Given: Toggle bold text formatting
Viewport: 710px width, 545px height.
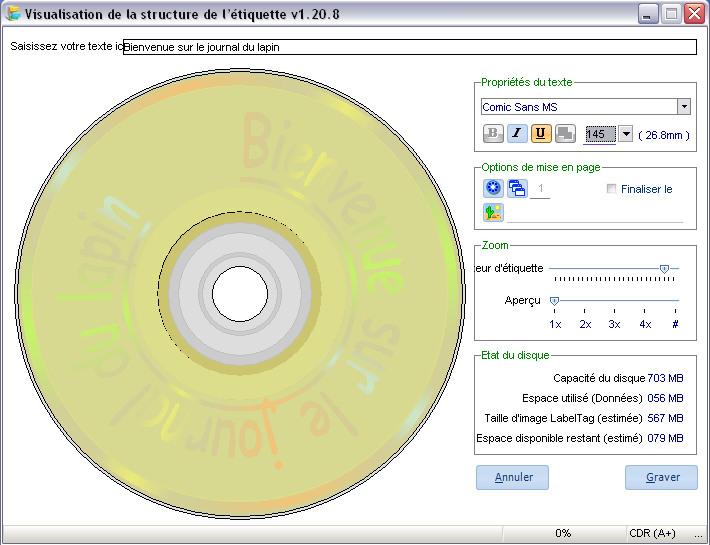Looking at the screenshot, I should [x=493, y=134].
